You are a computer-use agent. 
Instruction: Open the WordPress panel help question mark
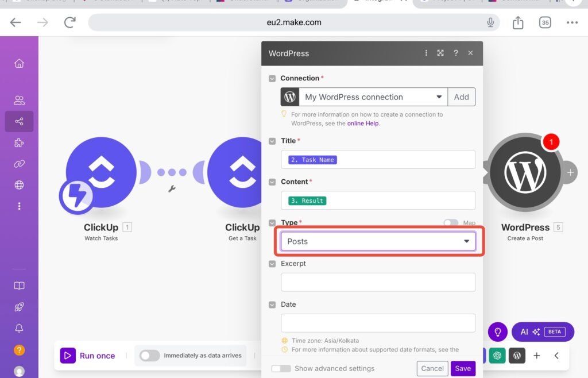tap(455, 53)
